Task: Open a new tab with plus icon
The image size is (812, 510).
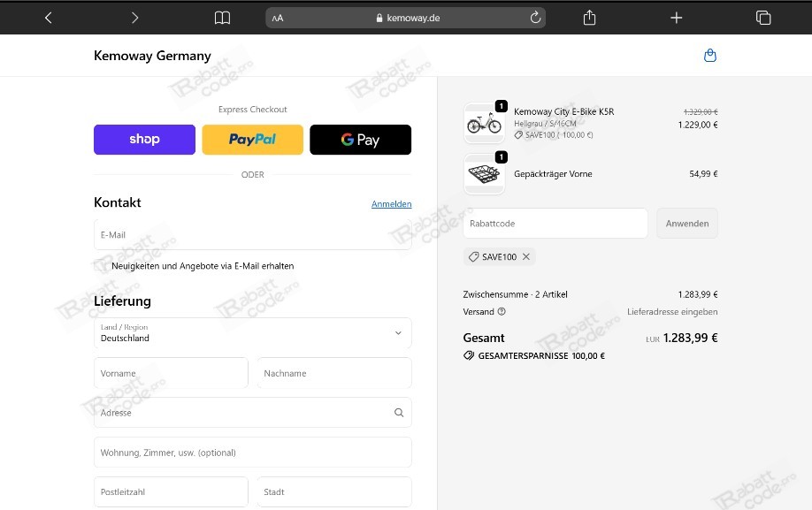Action: [x=676, y=18]
